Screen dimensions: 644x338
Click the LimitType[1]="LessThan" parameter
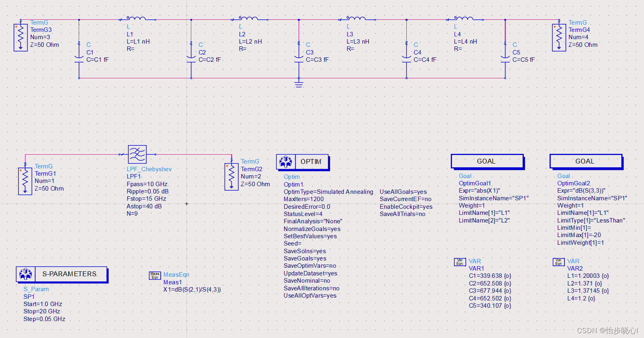click(x=592, y=220)
